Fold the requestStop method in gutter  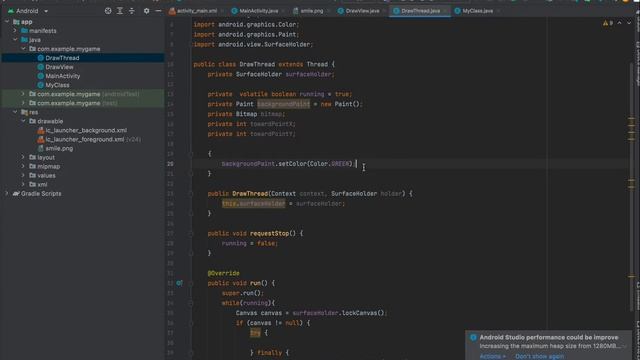coord(191,233)
